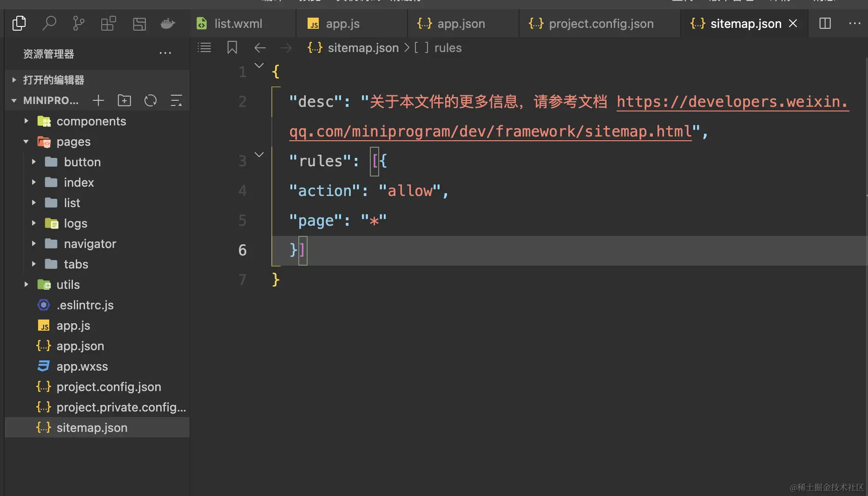The width and height of the screenshot is (868, 496).
Task: Click line number 6 in the gutter
Action: coord(243,250)
